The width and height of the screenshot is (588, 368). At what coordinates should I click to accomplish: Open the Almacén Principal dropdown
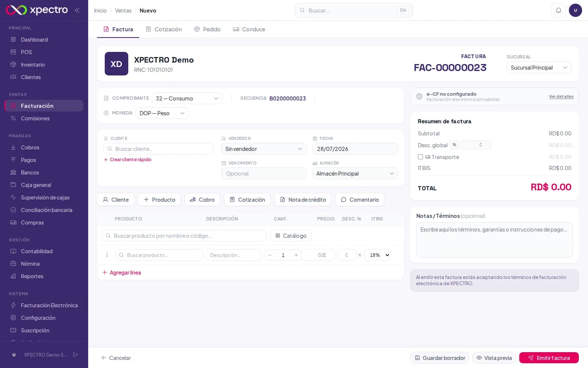click(355, 173)
